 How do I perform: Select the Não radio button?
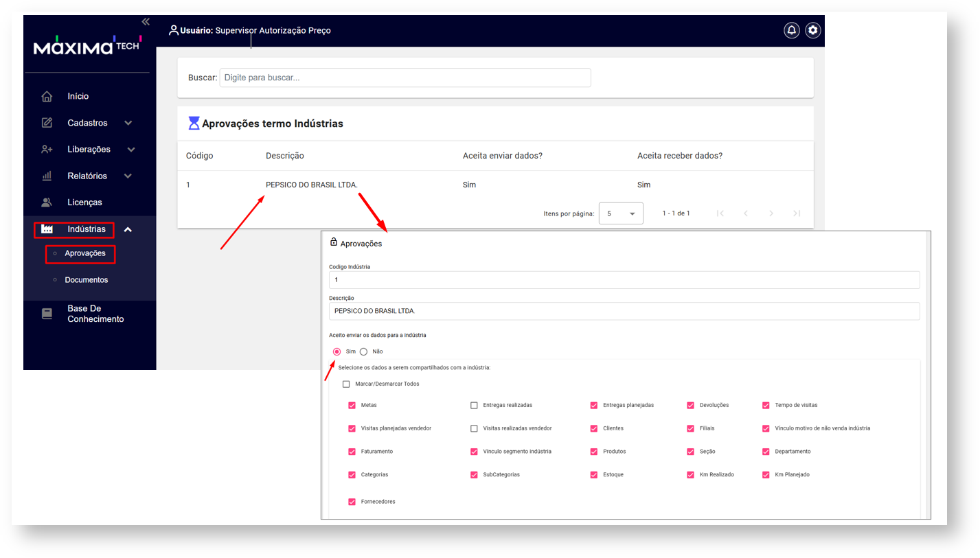click(x=364, y=351)
